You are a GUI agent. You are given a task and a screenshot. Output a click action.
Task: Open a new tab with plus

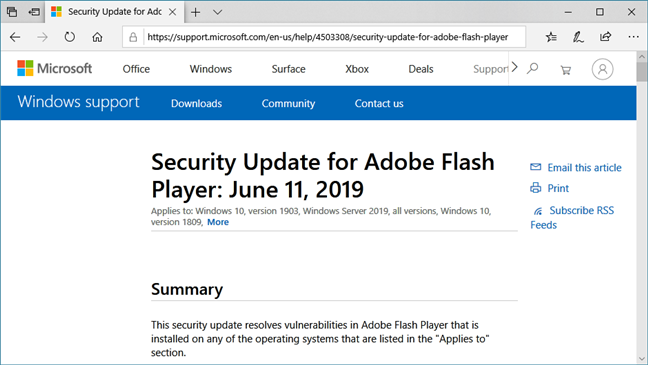[195, 12]
